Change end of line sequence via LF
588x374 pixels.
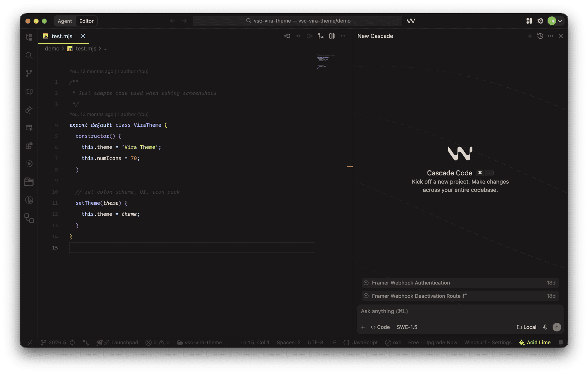point(333,343)
